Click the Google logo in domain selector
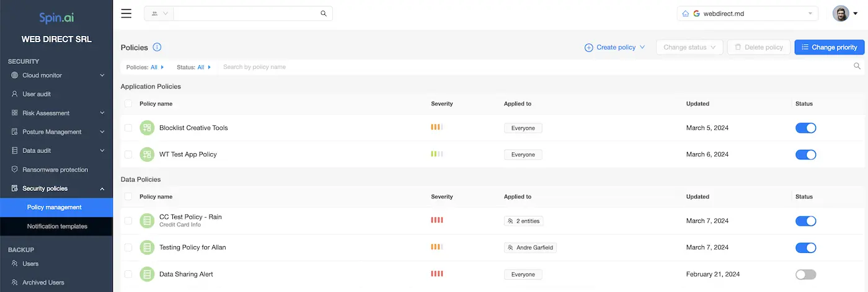The image size is (868, 292). [696, 14]
